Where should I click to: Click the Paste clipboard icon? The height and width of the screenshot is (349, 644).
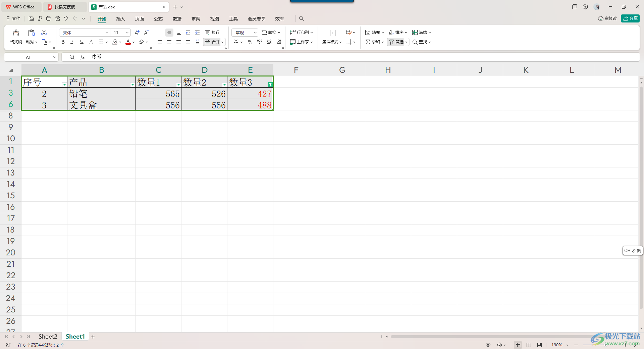pyautogui.click(x=32, y=33)
